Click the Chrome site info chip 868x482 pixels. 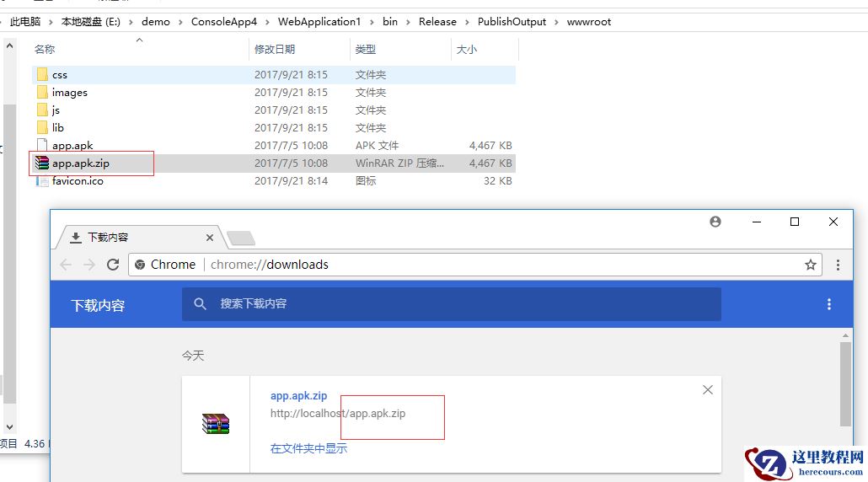click(165, 265)
